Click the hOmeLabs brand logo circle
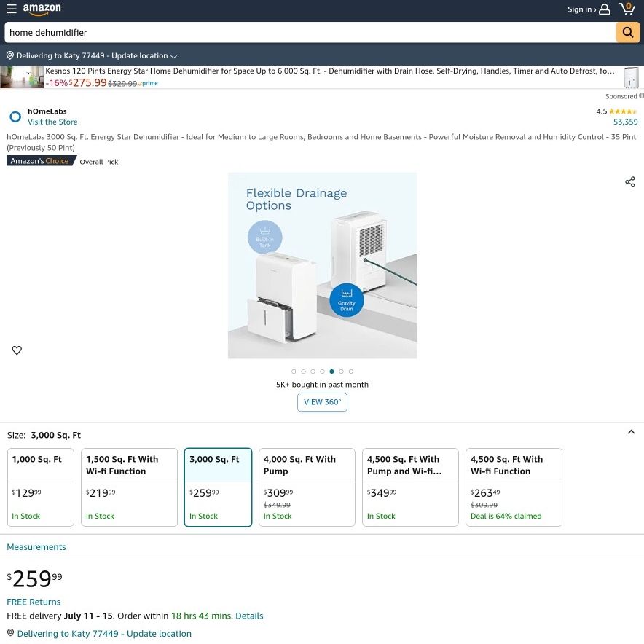644x644 pixels. (x=15, y=117)
